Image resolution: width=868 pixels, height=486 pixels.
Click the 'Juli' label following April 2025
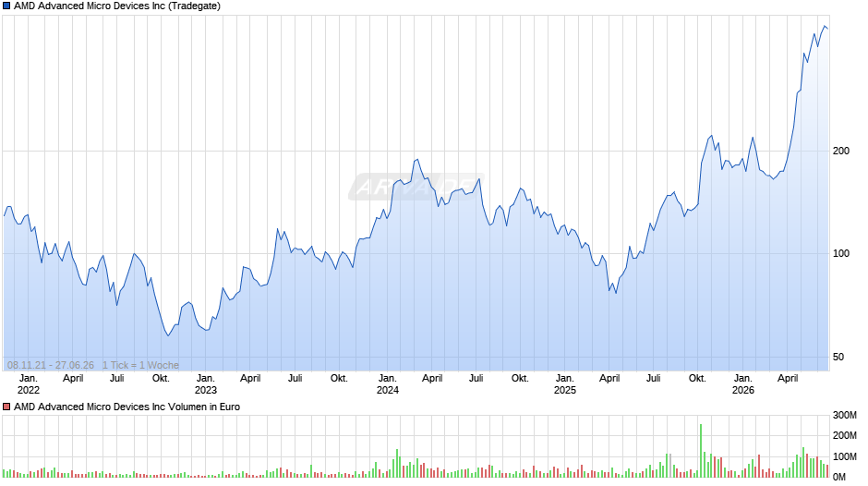(653, 379)
